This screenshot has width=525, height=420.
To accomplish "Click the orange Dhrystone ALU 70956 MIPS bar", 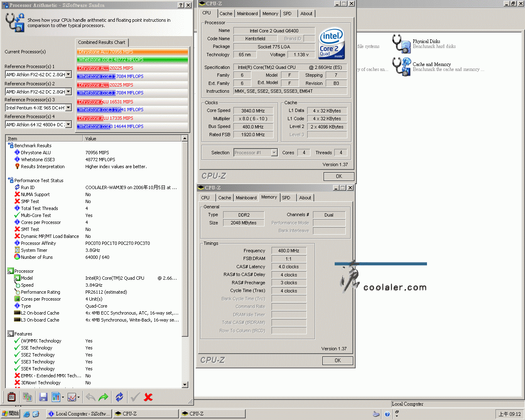I will click(x=132, y=52).
